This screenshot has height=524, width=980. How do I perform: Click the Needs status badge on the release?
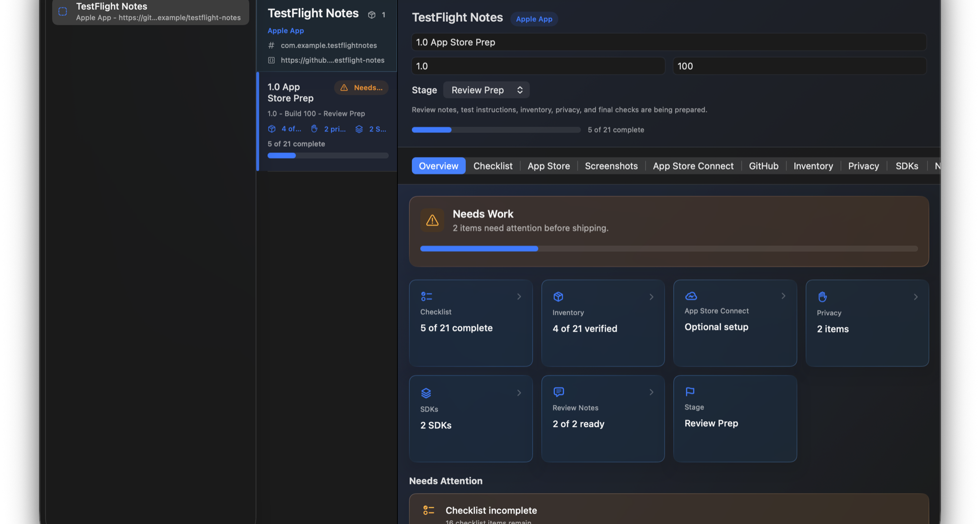(x=361, y=88)
